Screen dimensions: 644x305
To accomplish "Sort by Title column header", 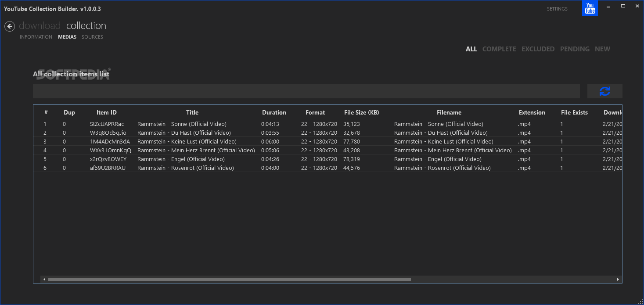I will click(192, 113).
